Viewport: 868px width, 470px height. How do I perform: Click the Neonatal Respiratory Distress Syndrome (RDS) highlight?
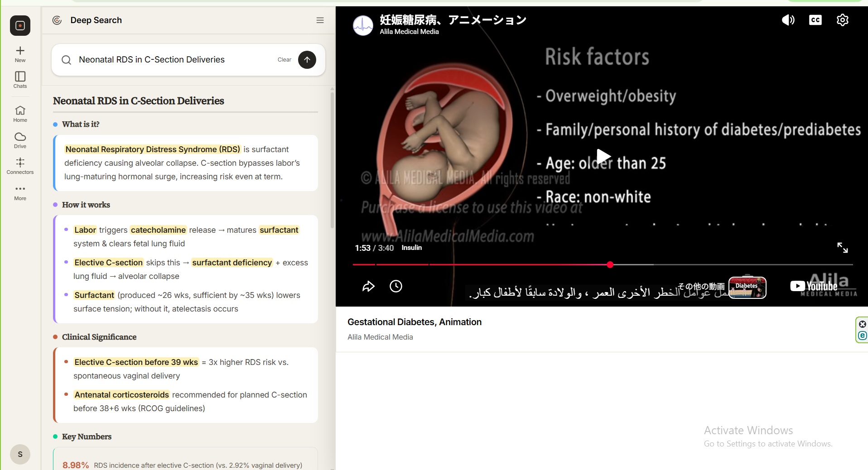153,149
